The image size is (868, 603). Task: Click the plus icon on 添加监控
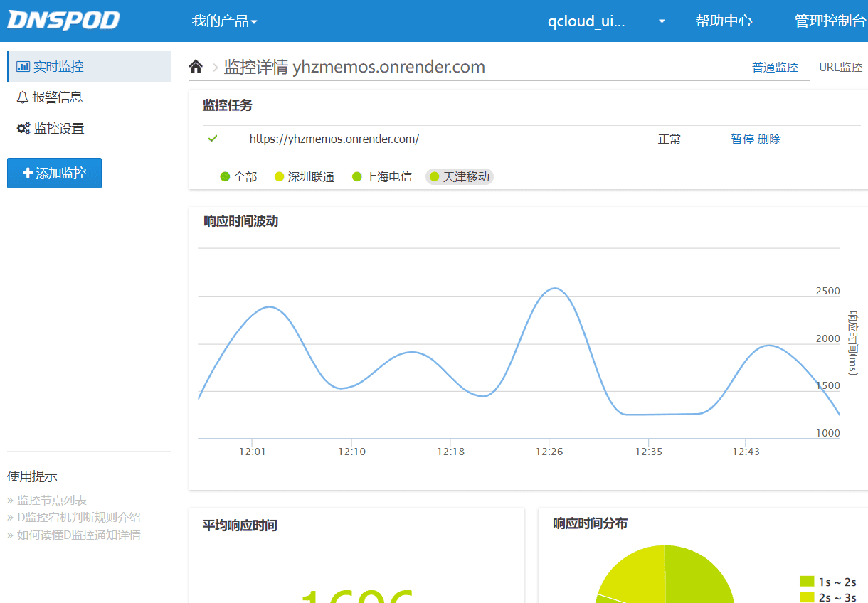coord(28,173)
